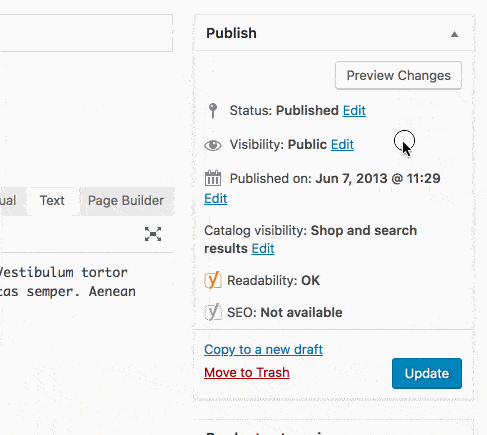Edit the Published status

point(354,111)
